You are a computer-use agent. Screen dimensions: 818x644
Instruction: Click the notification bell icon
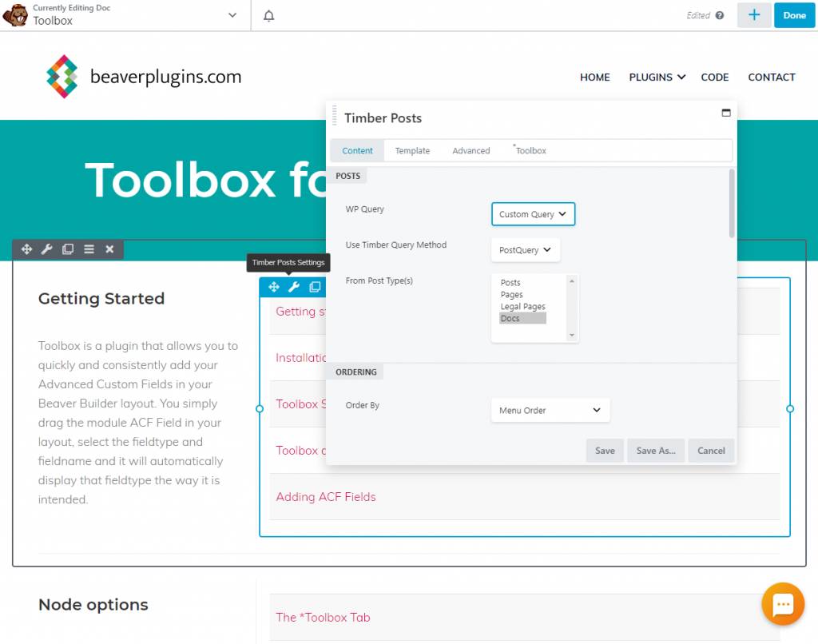268,15
